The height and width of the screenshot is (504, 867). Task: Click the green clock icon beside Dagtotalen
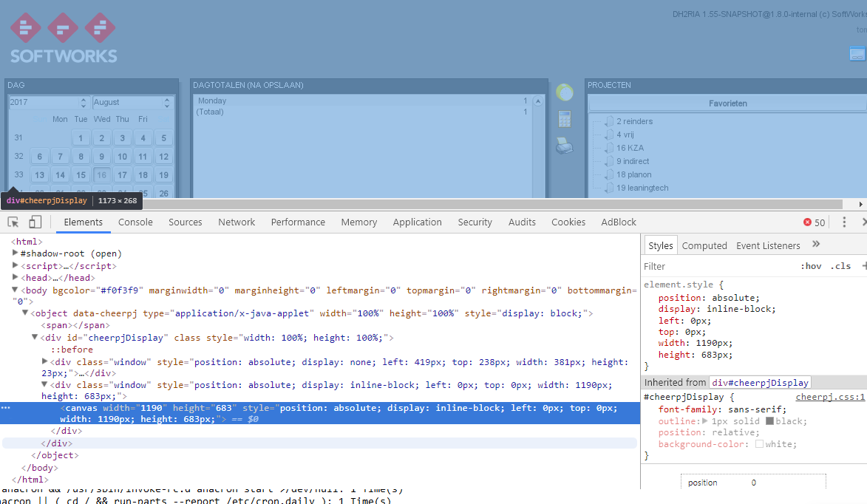tap(565, 92)
